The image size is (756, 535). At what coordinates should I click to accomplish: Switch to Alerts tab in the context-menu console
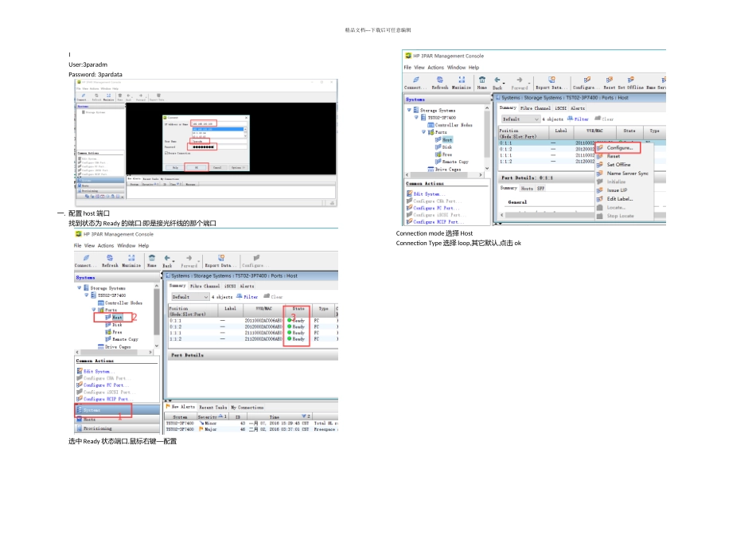point(578,108)
